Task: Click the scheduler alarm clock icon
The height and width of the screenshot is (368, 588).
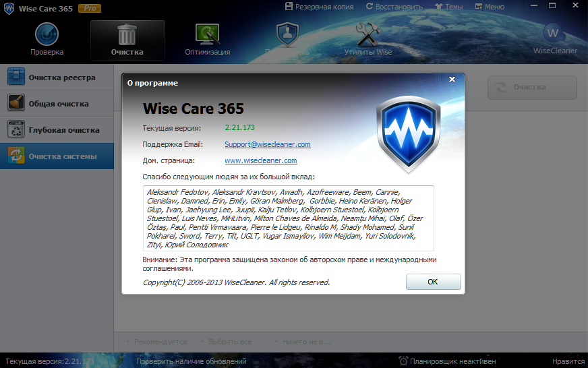Action: tap(403, 361)
